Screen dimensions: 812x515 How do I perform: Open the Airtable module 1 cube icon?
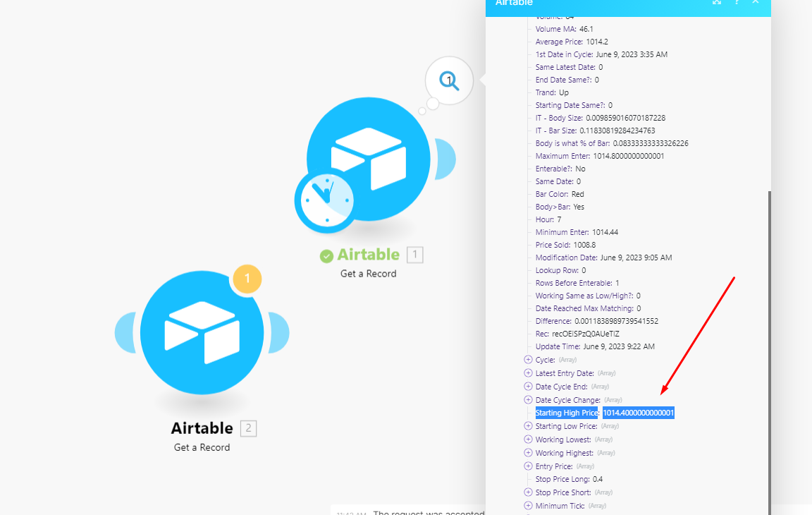pyautogui.click(x=368, y=159)
